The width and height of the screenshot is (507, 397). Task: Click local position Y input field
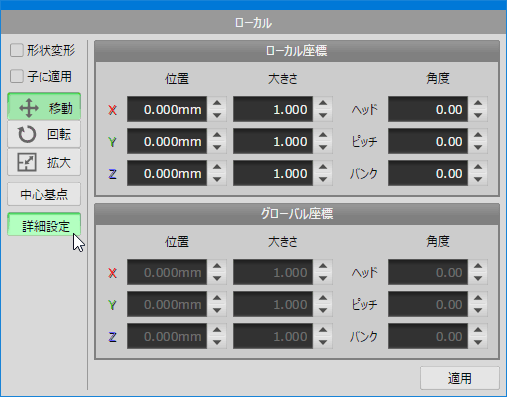pos(167,141)
